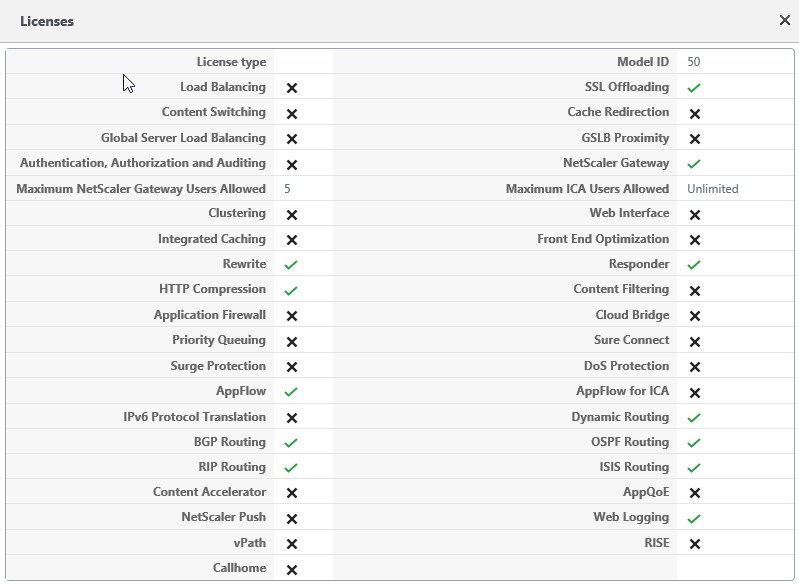799x585 pixels.
Task: Click the Load Balancing X status icon
Action: coord(292,88)
